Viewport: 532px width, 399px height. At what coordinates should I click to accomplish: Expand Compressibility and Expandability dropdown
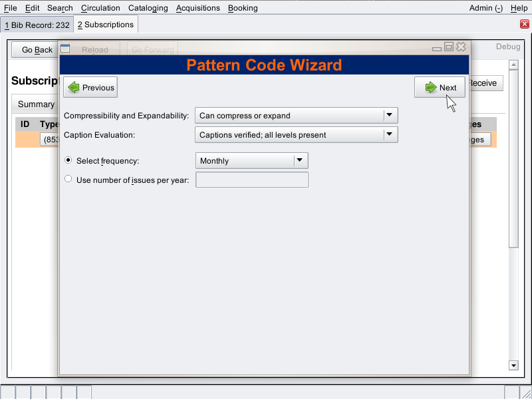pos(390,116)
